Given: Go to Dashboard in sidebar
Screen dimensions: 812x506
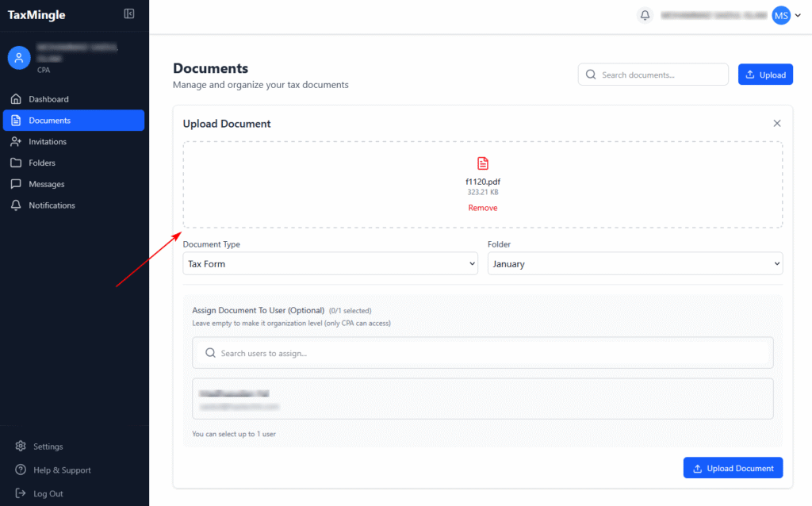Looking at the screenshot, I should [x=48, y=99].
